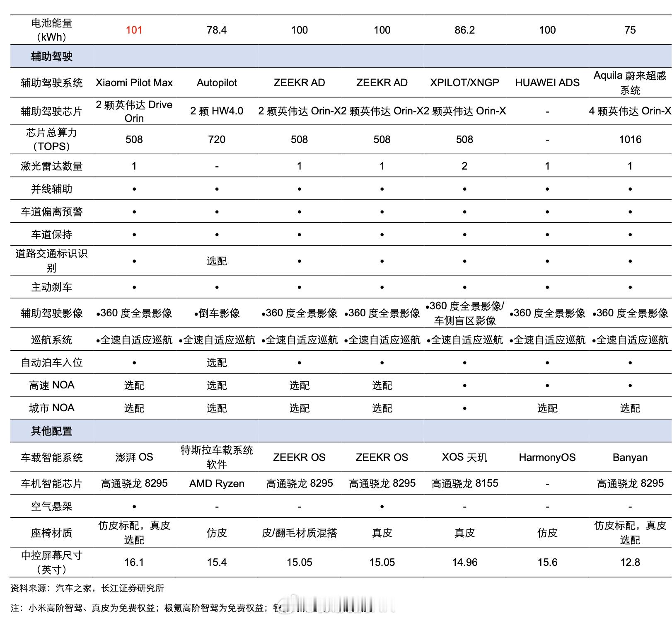672x621 pixels.
Task: Click the 辅助驾驶芯片 row label
Action: (x=52, y=111)
